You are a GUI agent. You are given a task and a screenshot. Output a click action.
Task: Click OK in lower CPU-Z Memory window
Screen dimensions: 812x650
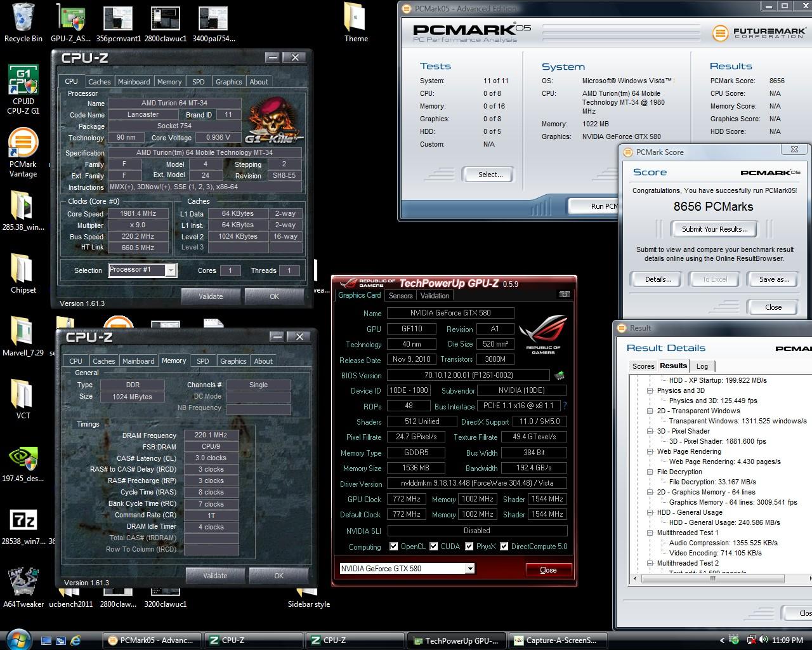tap(278, 575)
